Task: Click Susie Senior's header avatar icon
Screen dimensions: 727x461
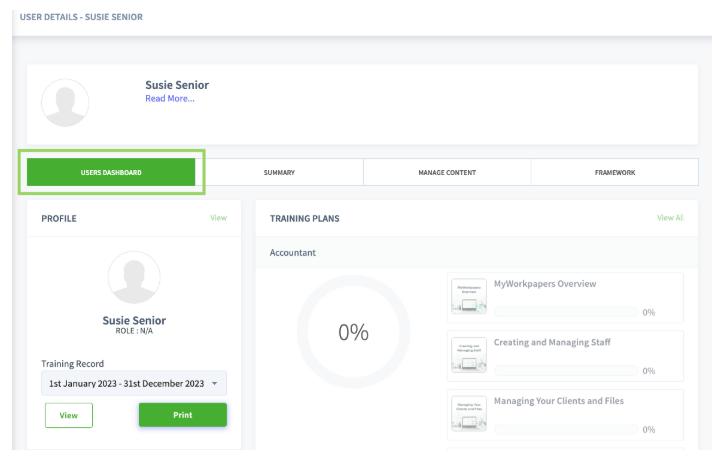Action: [65, 102]
